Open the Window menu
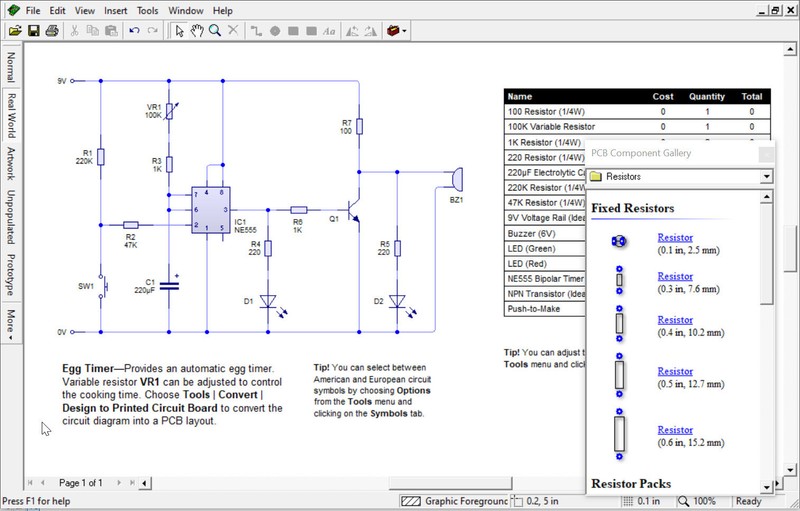800x511 pixels. tap(186, 10)
